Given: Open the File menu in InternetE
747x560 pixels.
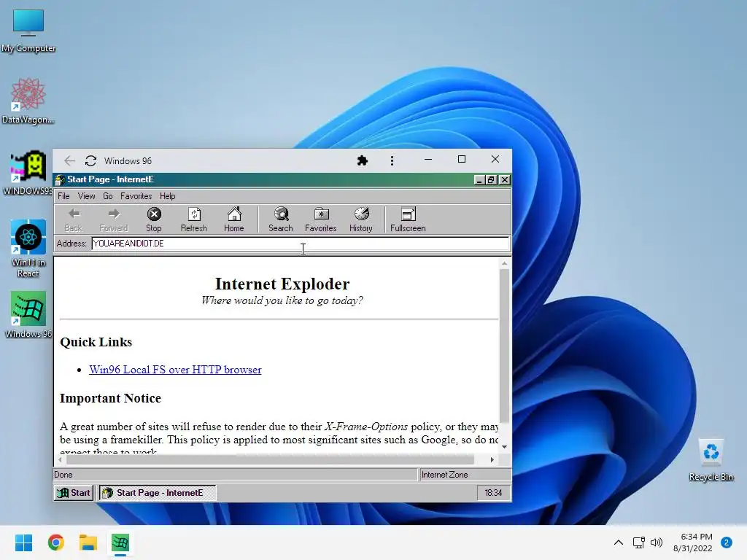Looking at the screenshot, I should point(64,196).
